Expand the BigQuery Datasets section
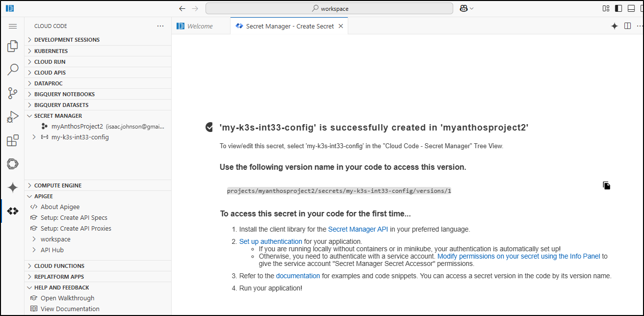The width and height of the screenshot is (644, 316). (98, 105)
